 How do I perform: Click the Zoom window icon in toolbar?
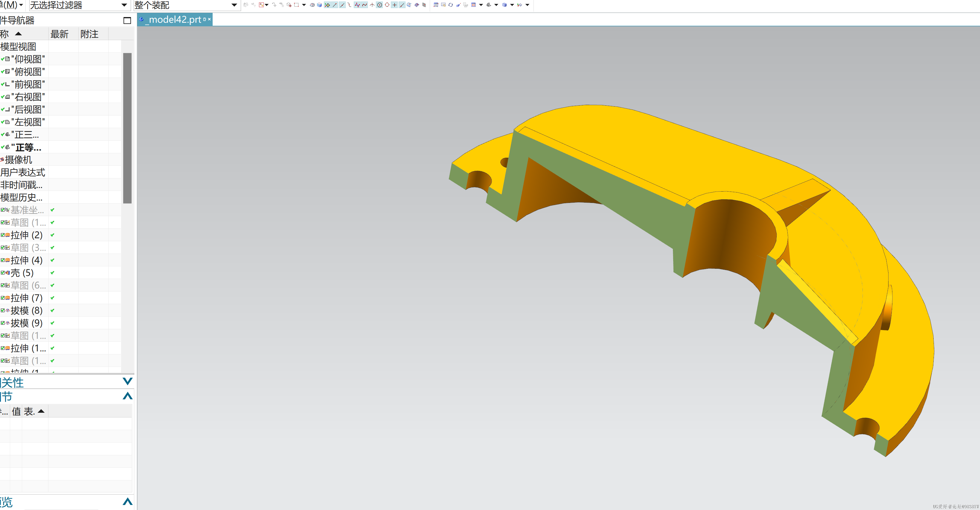click(x=436, y=5)
